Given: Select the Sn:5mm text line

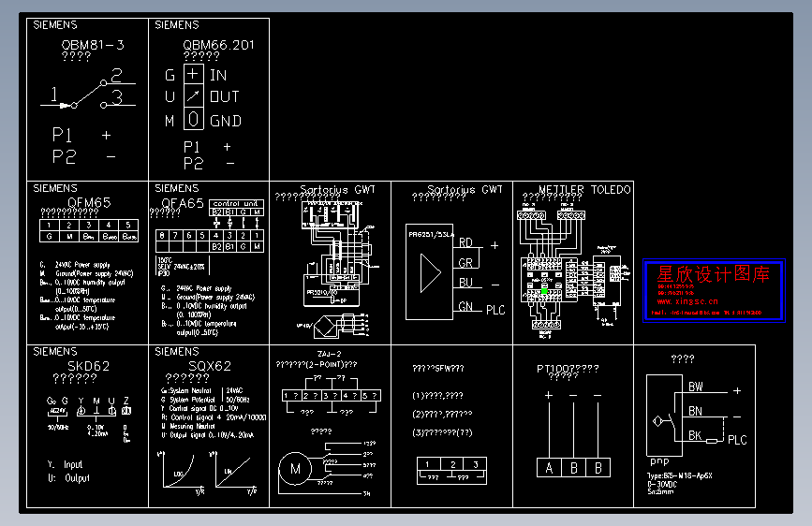Looking at the screenshot, I should tap(660, 491).
